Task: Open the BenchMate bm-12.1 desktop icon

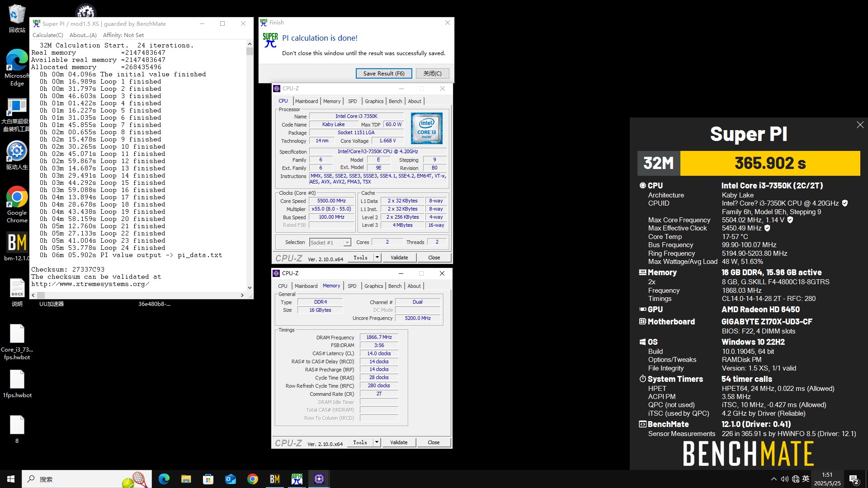Action: pos(17,247)
